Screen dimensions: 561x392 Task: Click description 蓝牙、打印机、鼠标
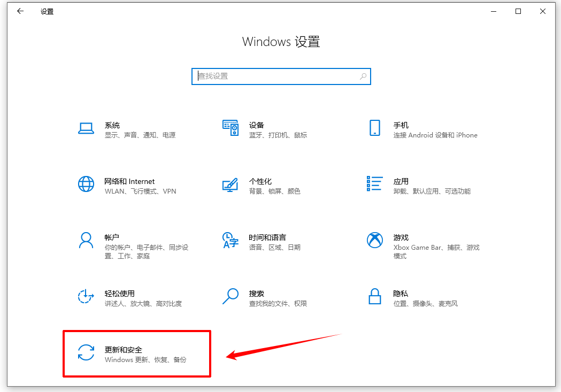(x=278, y=135)
